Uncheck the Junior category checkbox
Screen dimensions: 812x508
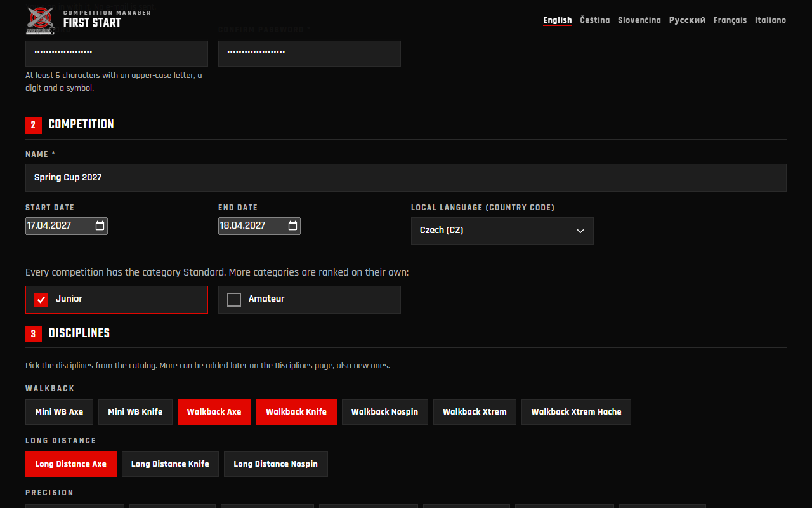tap(41, 300)
